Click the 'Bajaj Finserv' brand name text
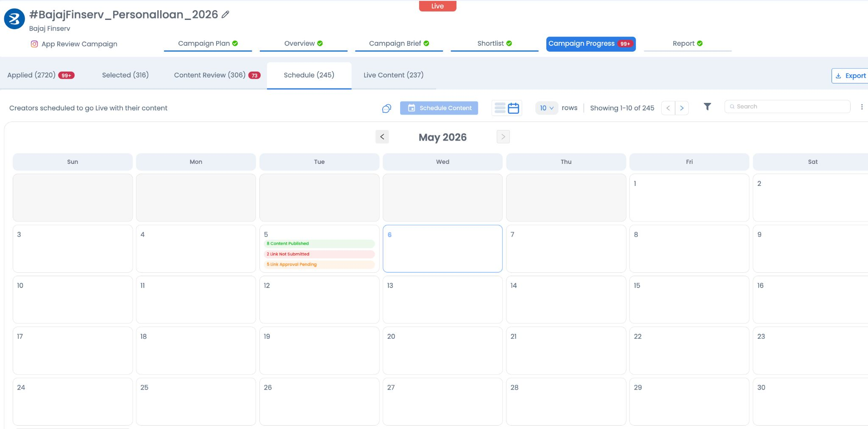This screenshot has width=868, height=429. coord(50,28)
